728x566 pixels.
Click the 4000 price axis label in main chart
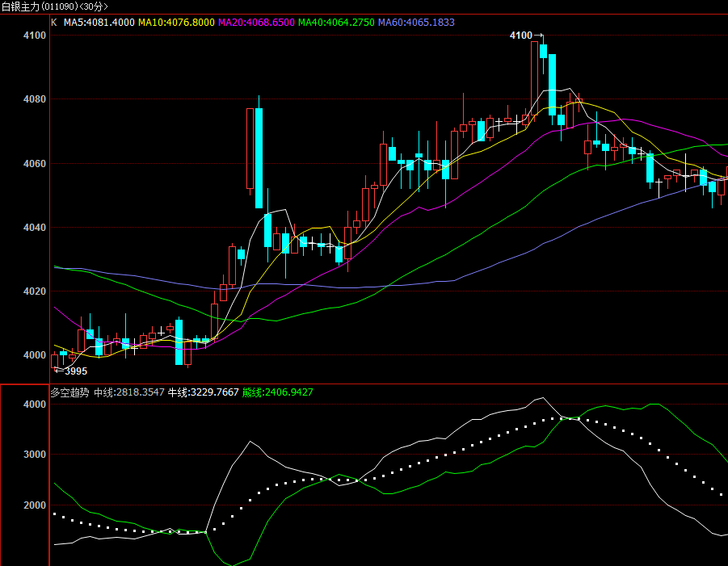coord(35,355)
